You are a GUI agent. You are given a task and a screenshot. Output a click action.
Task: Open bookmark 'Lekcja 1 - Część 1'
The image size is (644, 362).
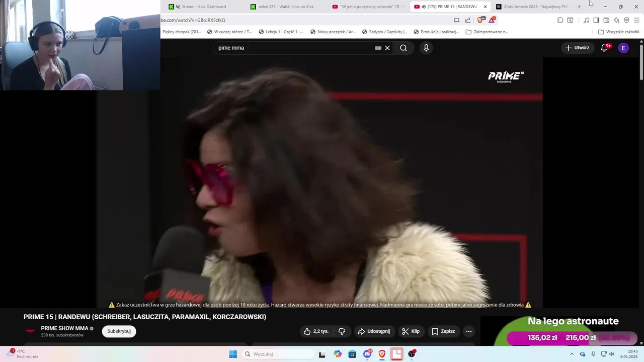pos(281,32)
